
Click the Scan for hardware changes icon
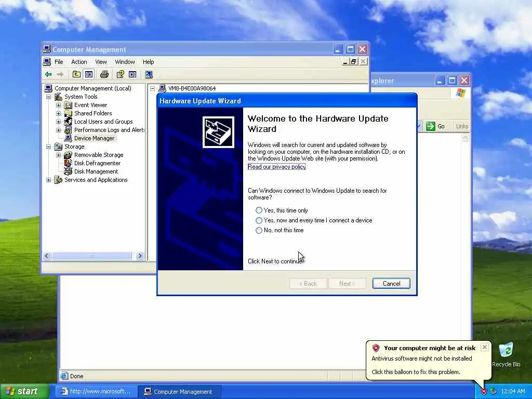149,74
